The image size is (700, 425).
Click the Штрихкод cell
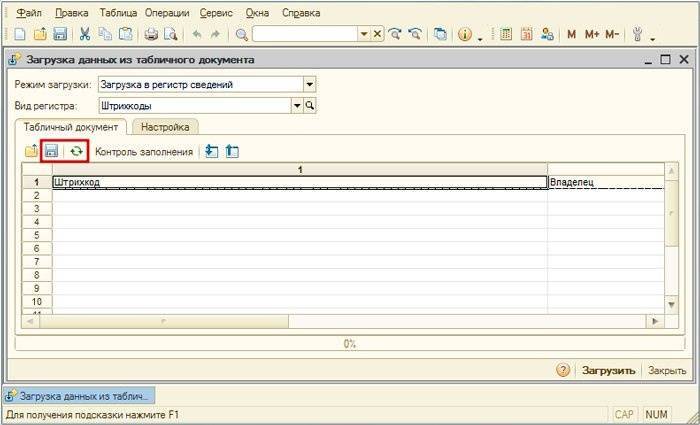pyautogui.click(x=300, y=182)
